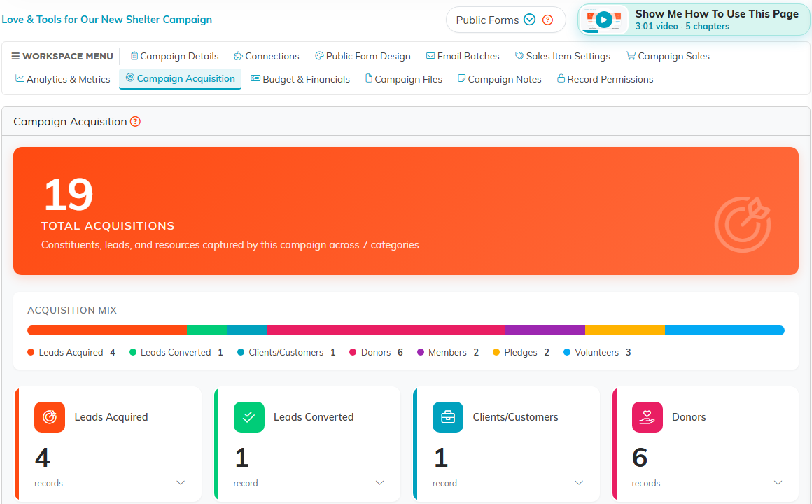
Task: Open the Analytics & Metrics tab
Action: tap(63, 79)
